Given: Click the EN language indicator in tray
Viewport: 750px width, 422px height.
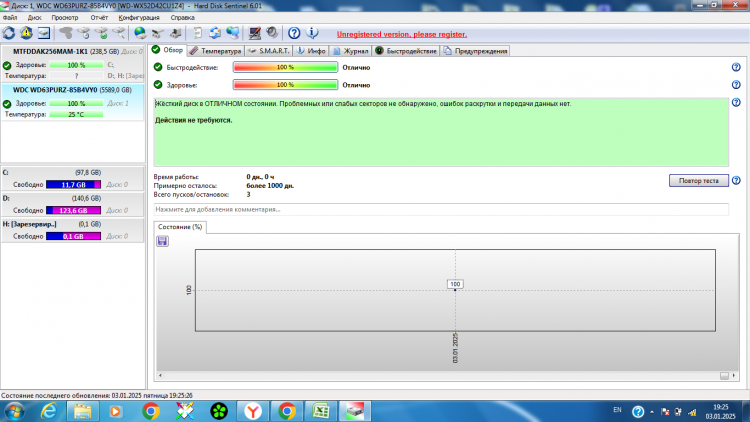Looking at the screenshot, I should pyautogui.click(x=617, y=410).
